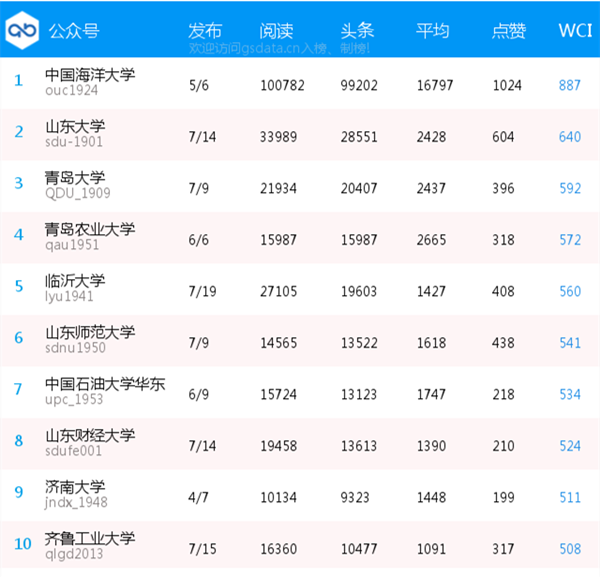Click average value 1390
600x577 pixels.
coord(431,446)
